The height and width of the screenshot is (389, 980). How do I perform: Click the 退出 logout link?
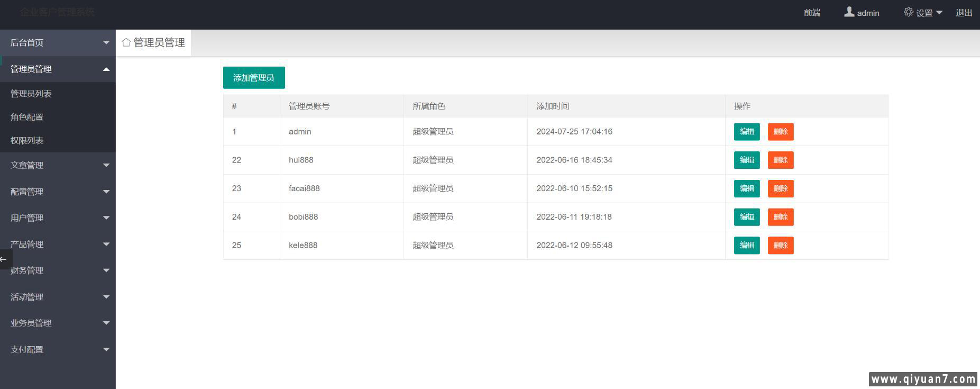[x=964, y=13]
